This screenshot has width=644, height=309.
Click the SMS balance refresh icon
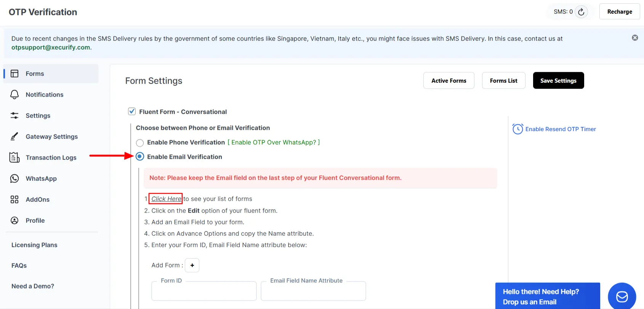pos(581,12)
